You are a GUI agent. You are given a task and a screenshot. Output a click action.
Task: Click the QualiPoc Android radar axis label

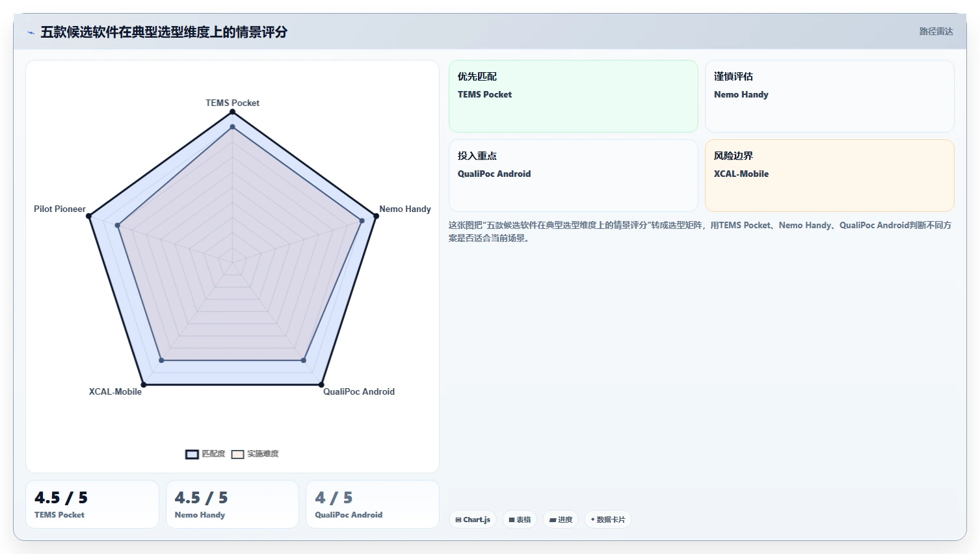359,391
